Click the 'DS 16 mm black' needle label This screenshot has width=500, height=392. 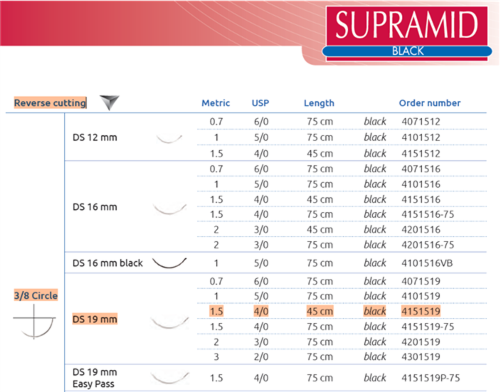click(x=108, y=263)
